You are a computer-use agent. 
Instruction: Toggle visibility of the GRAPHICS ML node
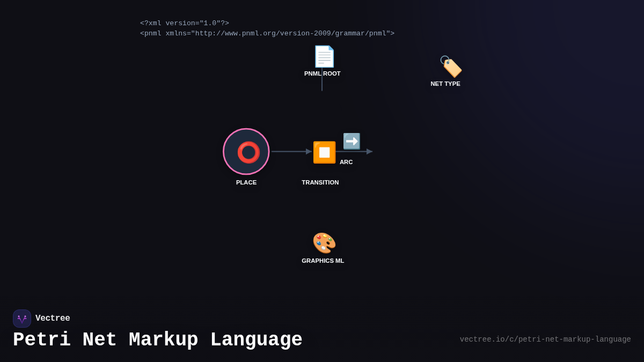tap(323, 242)
